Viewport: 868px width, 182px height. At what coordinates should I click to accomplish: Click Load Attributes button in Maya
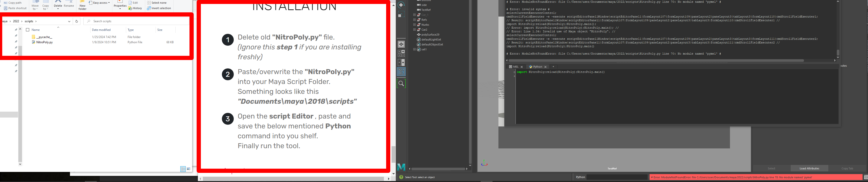[809, 169]
